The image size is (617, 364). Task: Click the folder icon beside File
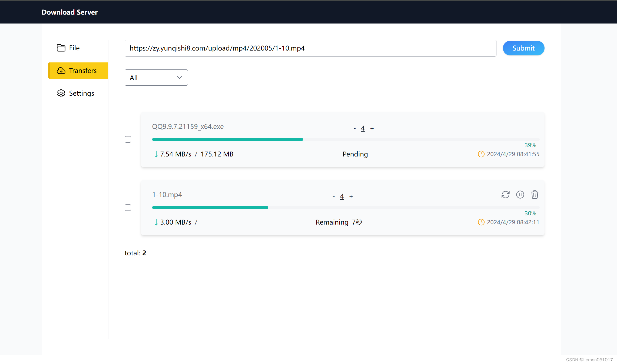click(x=61, y=48)
